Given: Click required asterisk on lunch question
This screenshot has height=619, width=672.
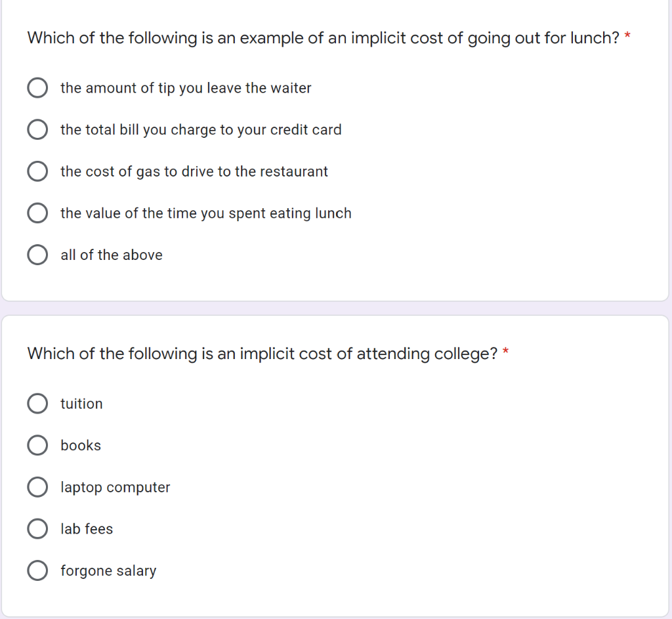Looking at the screenshot, I should tap(627, 35).
